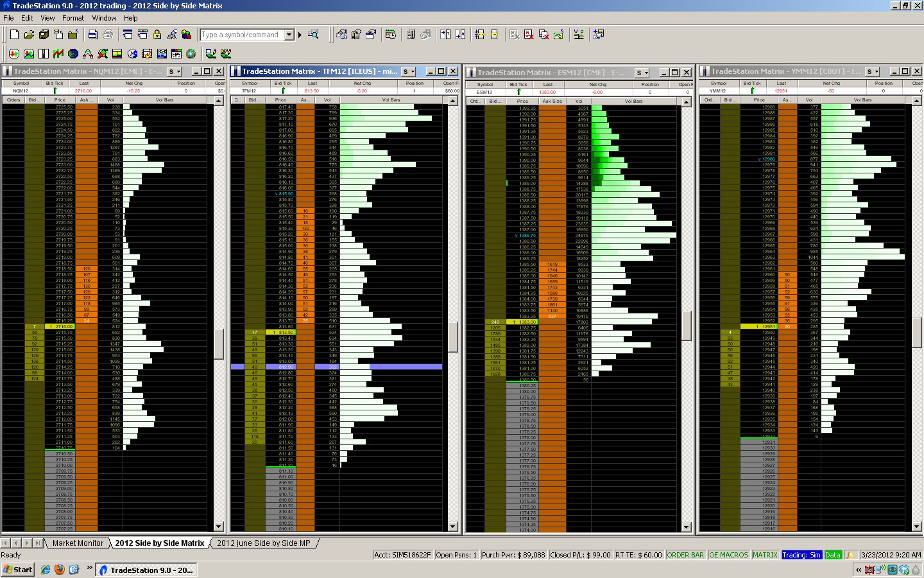Viewport: 924px width, 578px height.
Task: Open the View menu
Action: [x=47, y=18]
